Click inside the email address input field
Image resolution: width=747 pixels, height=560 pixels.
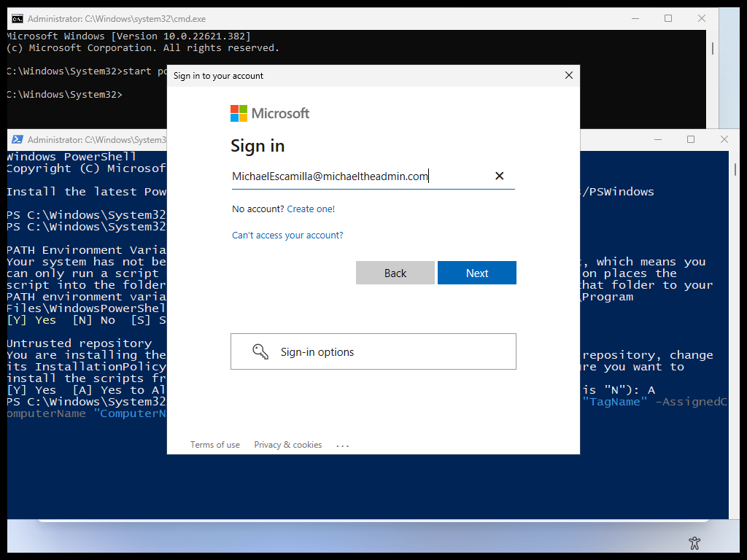(x=328, y=176)
